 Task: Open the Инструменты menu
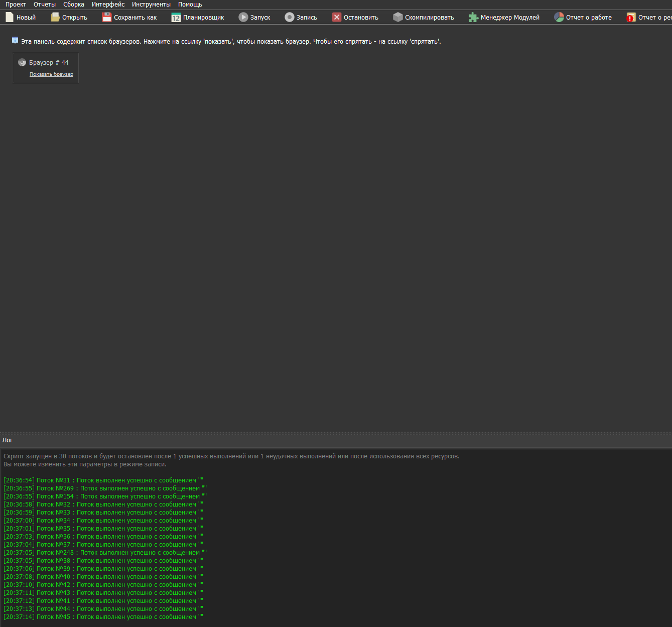(151, 5)
